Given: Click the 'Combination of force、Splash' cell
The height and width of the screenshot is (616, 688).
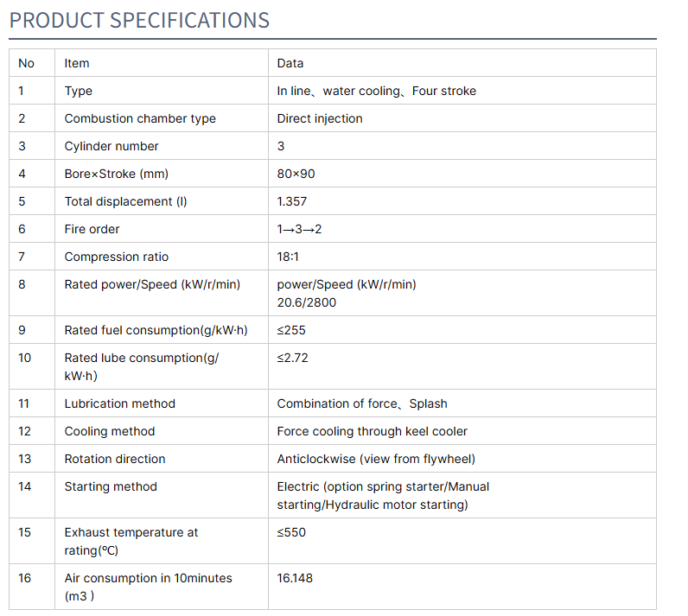Looking at the screenshot, I should 362,403.
